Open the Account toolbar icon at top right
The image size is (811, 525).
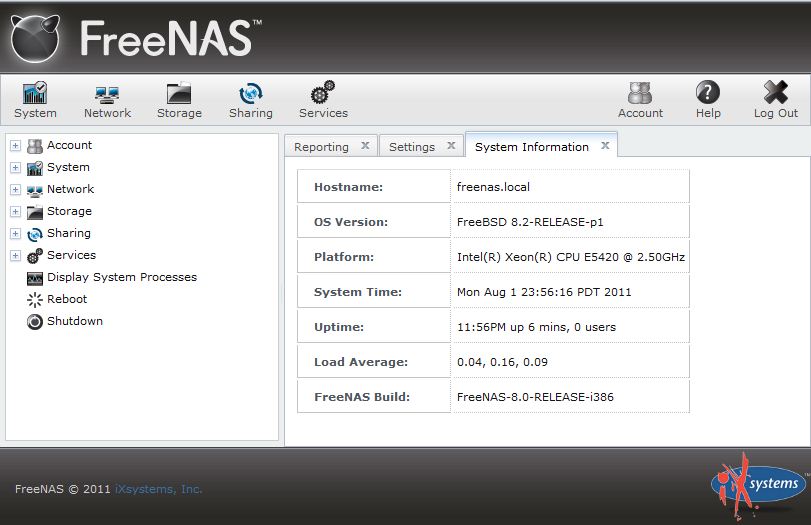pos(640,93)
